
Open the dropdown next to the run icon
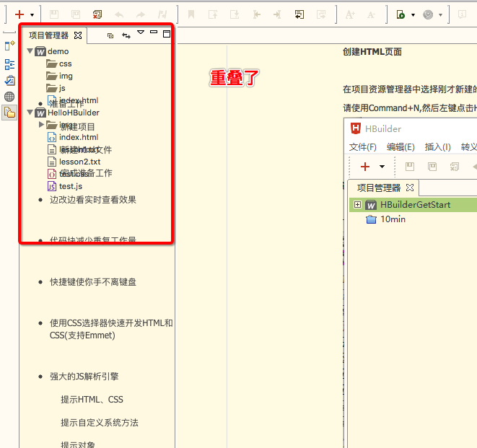point(413,15)
